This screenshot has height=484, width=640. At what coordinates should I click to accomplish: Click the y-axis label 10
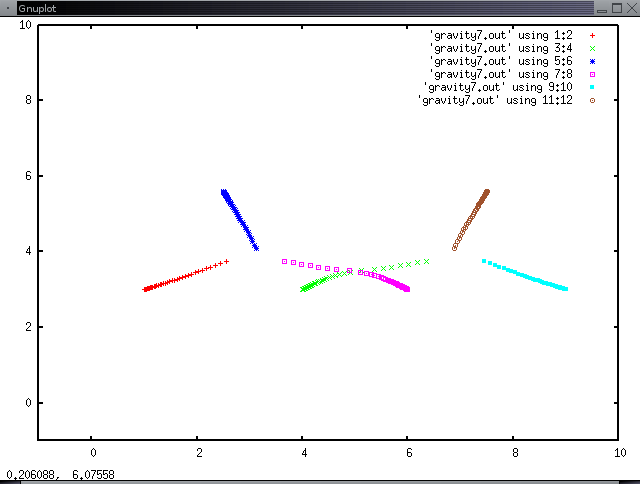[25, 25]
